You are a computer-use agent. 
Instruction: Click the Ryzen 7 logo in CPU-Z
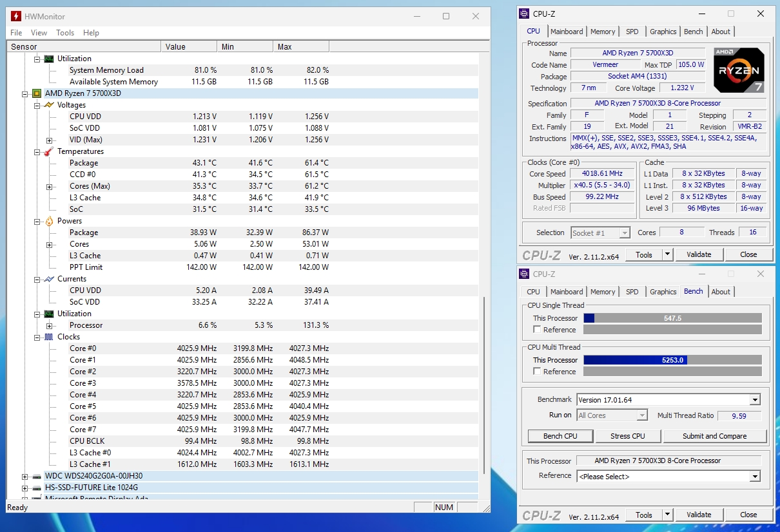point(739,70)
